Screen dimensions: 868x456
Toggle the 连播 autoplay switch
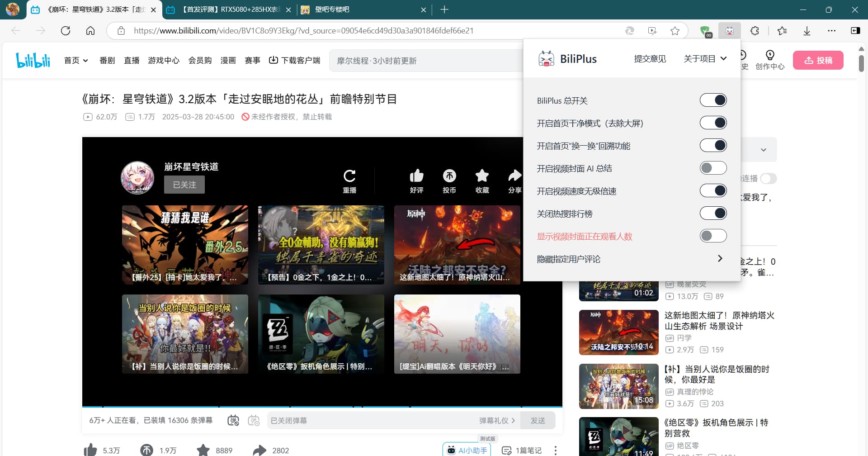(768, 179)
